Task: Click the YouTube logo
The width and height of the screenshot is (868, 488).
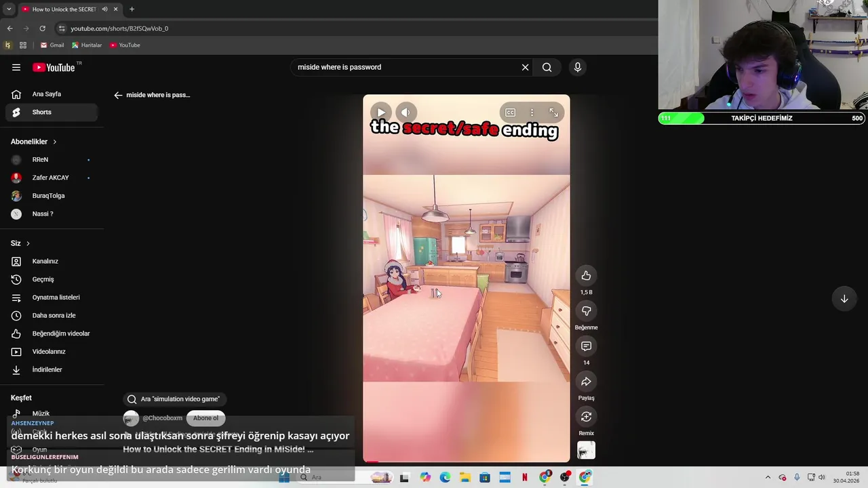Action: point(54,67)
